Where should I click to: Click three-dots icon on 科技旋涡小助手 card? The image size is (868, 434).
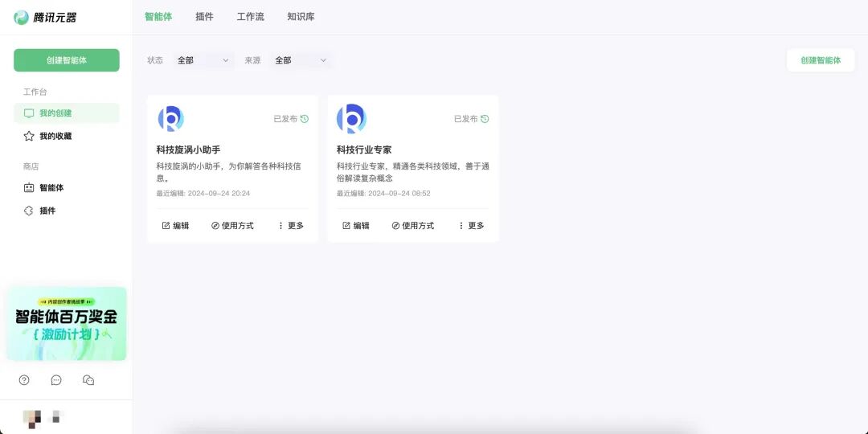click(x=280, y=225)
